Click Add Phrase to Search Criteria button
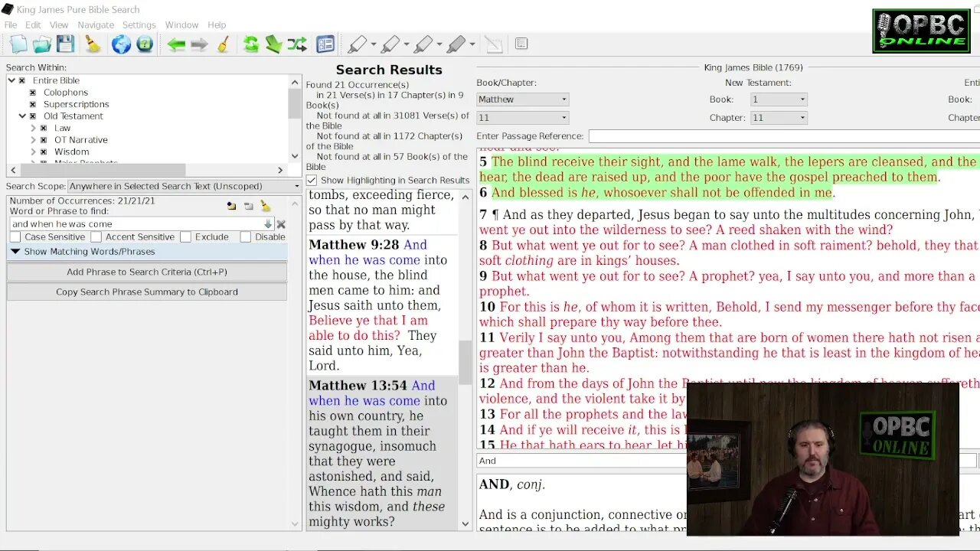Image resolution: width=980 pixels, height=551 pixels. 147,272
